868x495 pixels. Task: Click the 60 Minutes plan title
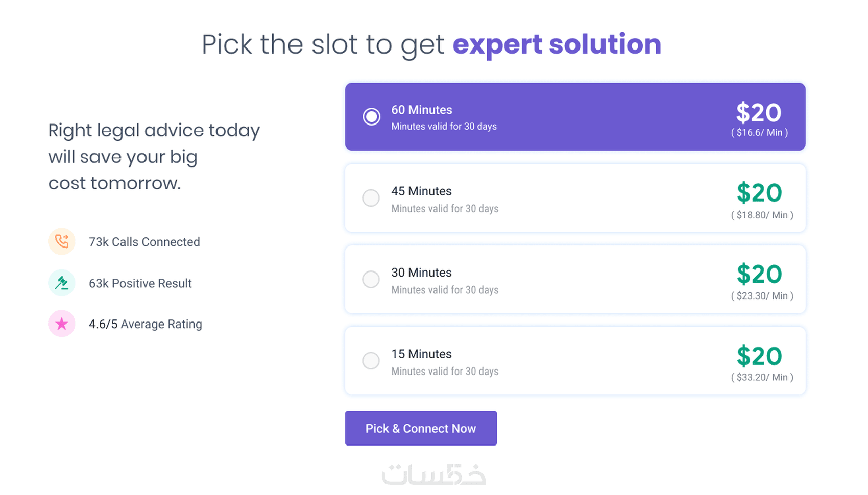coord(422,110)
